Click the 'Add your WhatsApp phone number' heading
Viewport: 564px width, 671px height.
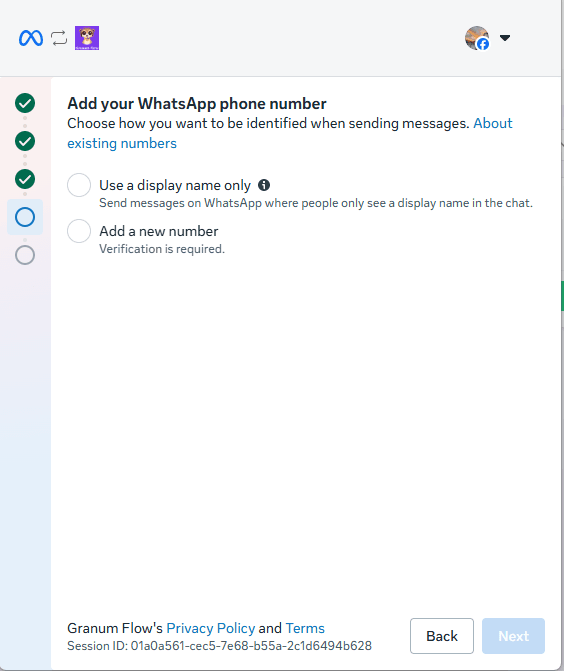197,104
